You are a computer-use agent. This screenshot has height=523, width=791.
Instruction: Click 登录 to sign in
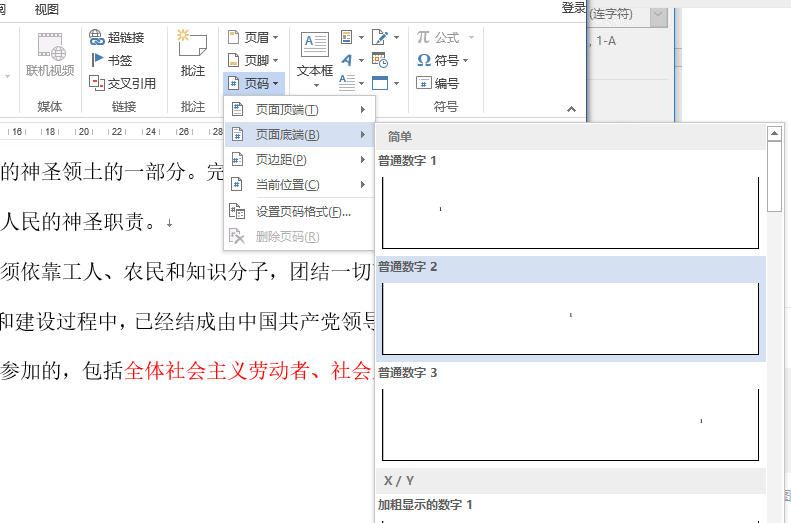(x=573, y=8)
